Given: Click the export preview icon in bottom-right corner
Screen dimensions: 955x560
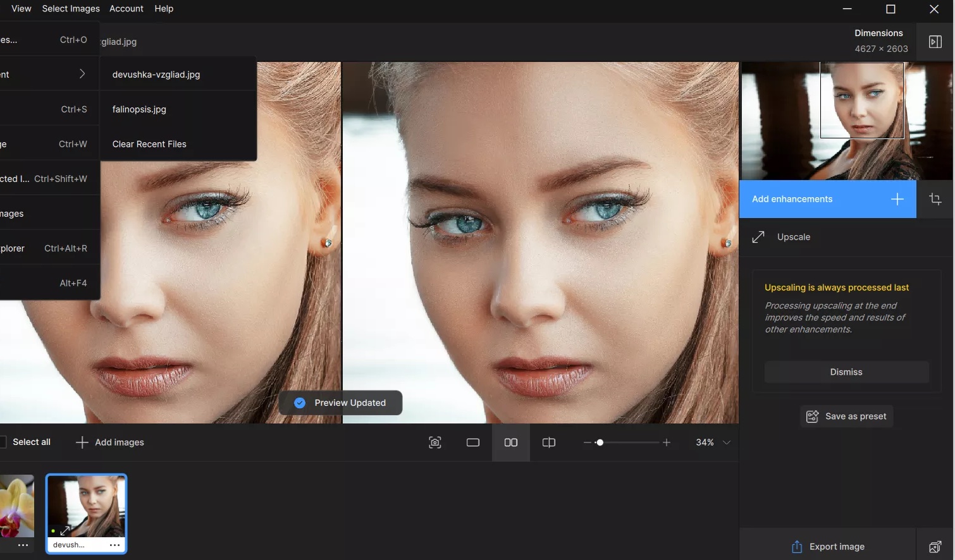Looking at the screenshot, I should click(936, 546).
